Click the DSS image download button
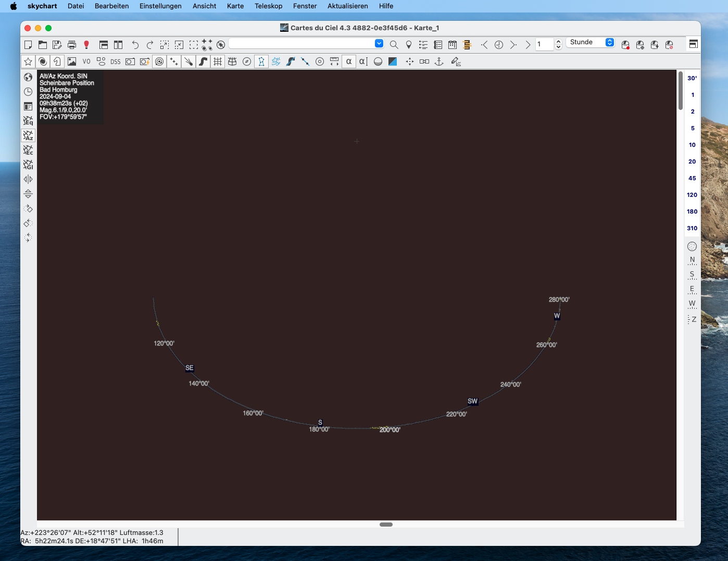Image resolution: width=728 pixels, height=561 pixels. pyautogui.click(x=116, y=61)
